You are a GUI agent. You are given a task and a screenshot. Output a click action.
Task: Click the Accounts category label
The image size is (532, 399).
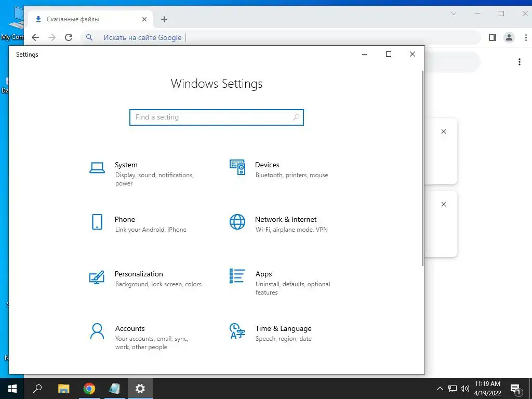click(x=130, y=328)
